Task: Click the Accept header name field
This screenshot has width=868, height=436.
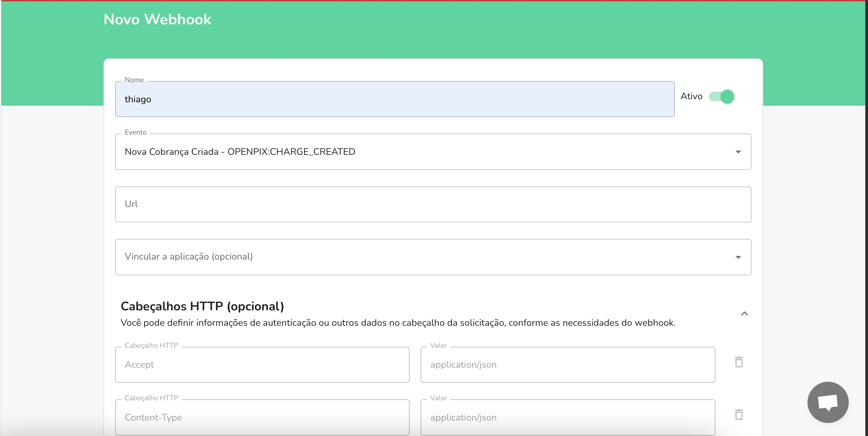Action: tap(262, 364)
